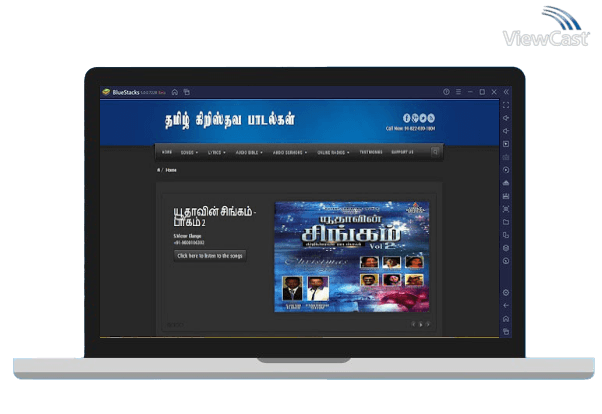The image size is (602, 414).
Task: Open the media folder sidebar icon
Action: (506, 222)
